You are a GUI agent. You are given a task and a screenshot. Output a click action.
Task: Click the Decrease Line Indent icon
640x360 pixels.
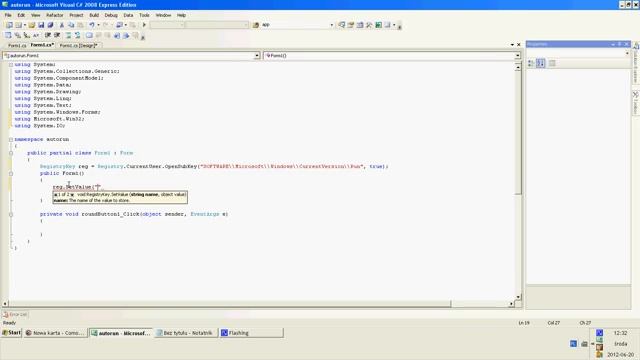pyautogui.click(x=48, y=36)
